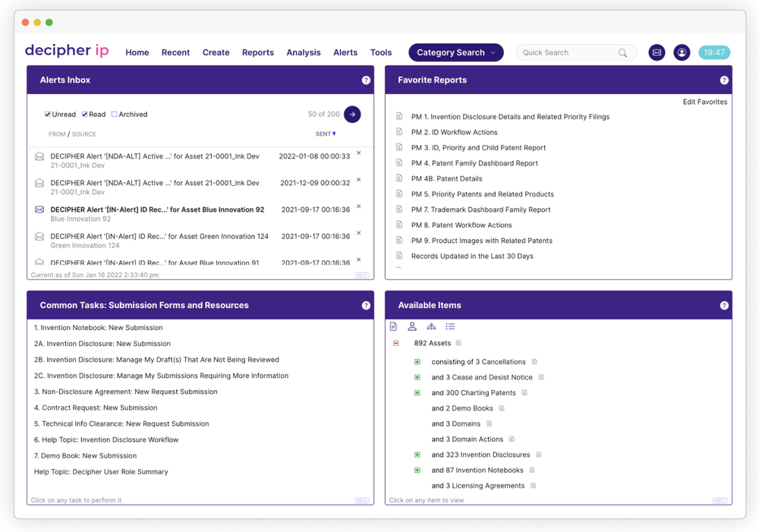Screen dimensions: 759x532
Task: Open the Alerts menu
Action: pos(345,52)
